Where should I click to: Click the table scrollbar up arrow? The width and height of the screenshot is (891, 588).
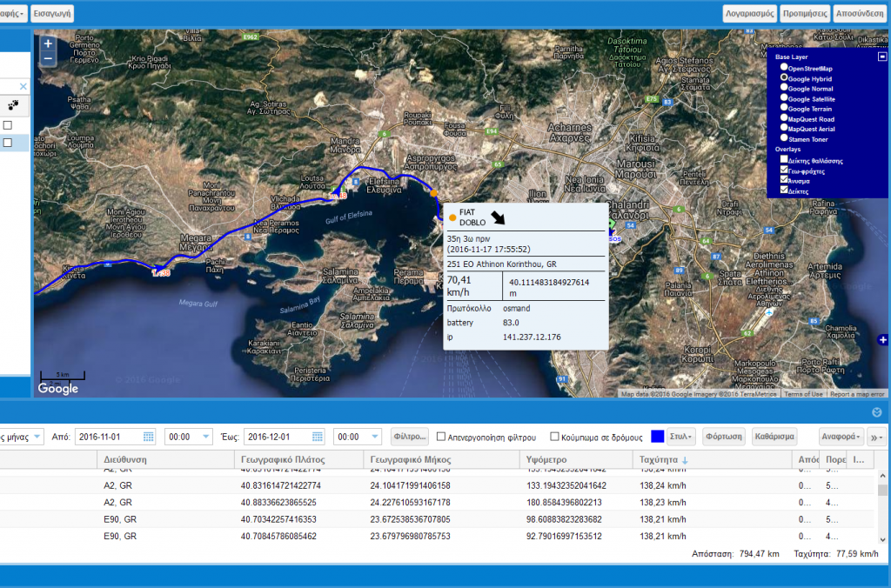(882, 475)
